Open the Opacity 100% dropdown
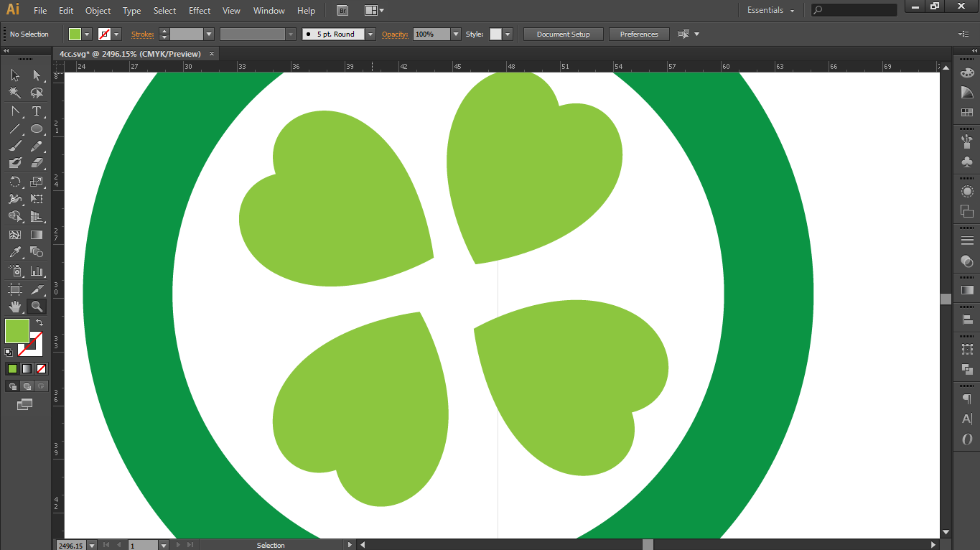Viewport: 980px width, 550px height. tap(456, 34)
